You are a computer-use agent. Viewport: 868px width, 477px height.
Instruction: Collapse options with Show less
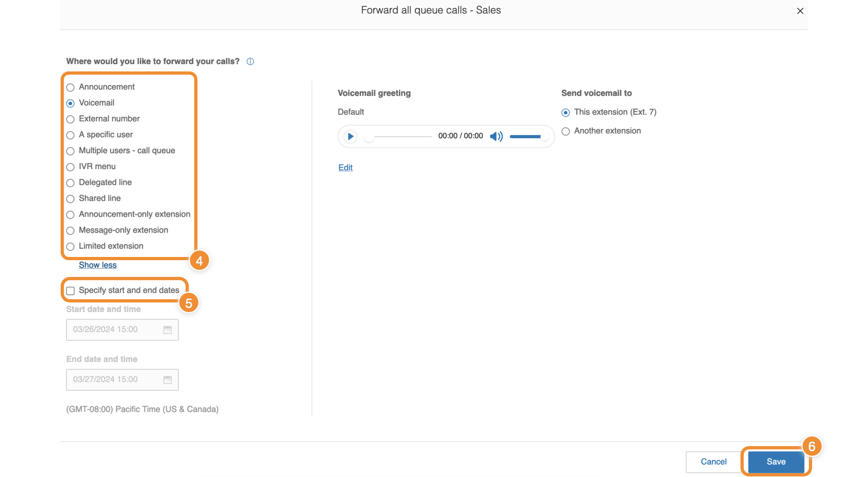coord(98,265)
